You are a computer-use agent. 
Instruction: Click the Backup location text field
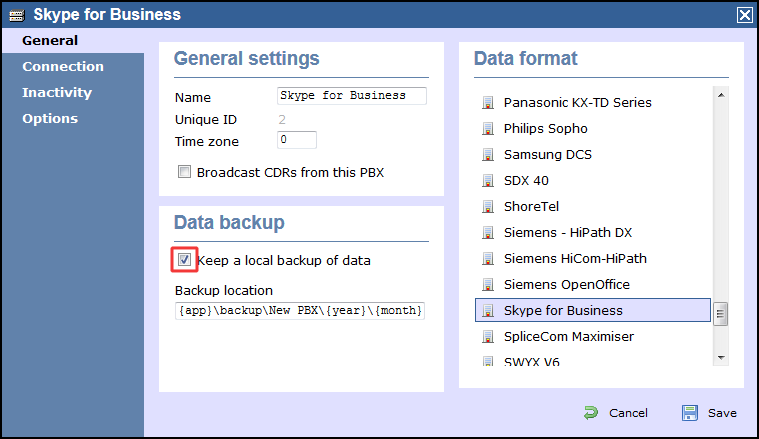coord(300,310)
